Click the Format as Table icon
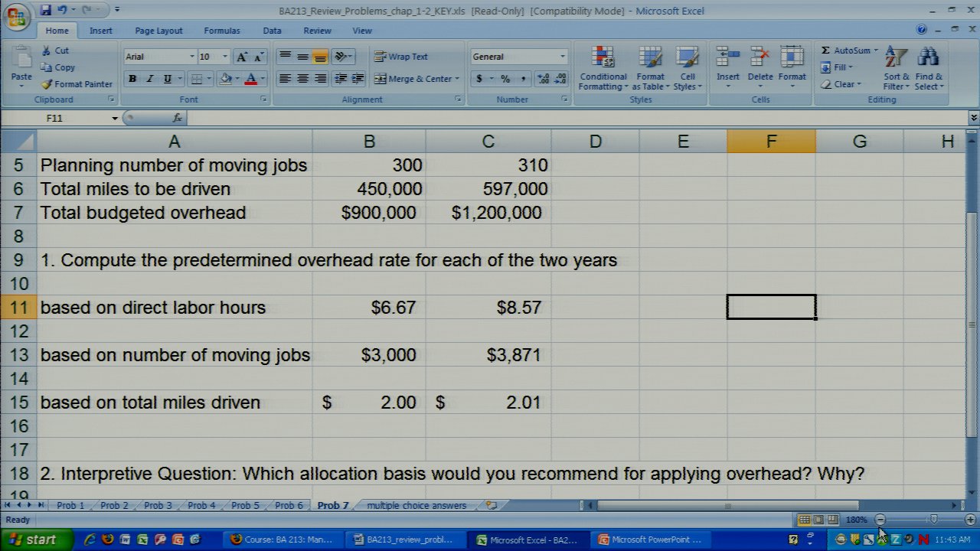The height and width of the screenshot is (551, 980). pyautogui.click(x=650, y=69)
